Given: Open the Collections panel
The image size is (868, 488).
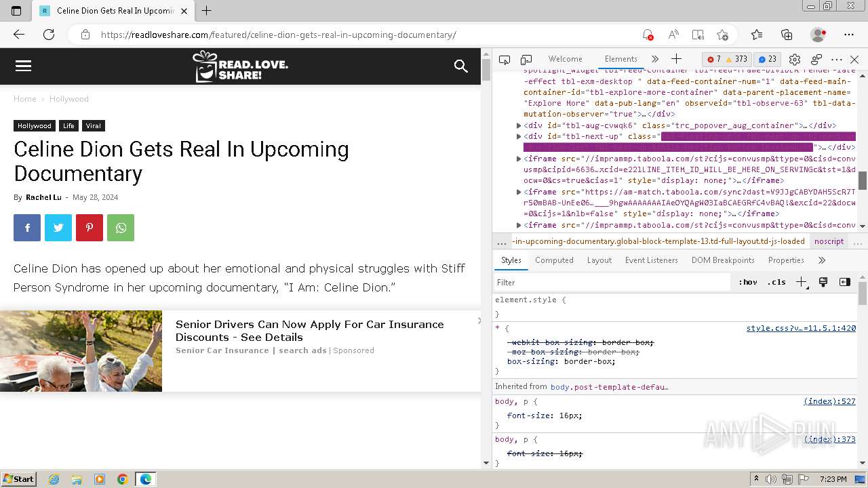Looking at the screenshot, I should pyautogui.click(x=787, y=35).
